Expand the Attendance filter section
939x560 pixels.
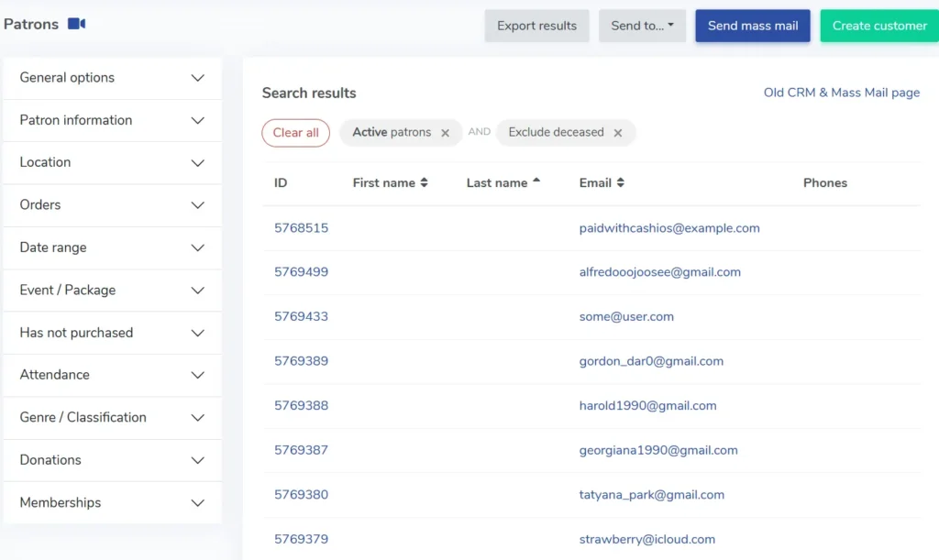113,375
